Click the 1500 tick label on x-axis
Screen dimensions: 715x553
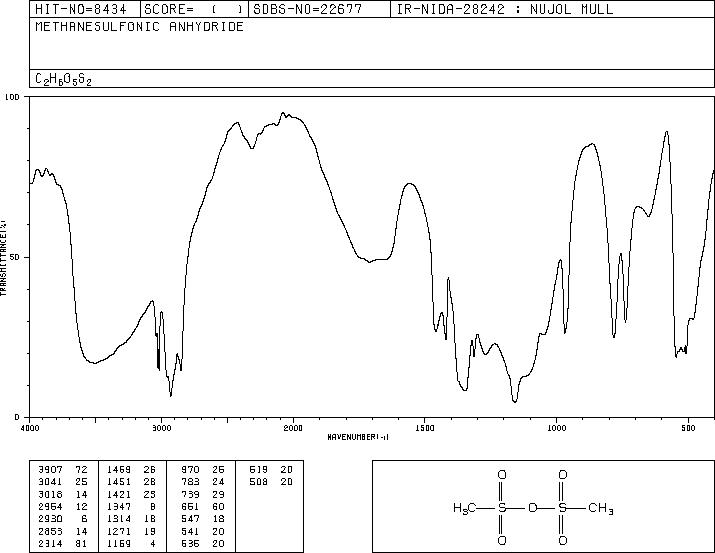pos(425,428)
